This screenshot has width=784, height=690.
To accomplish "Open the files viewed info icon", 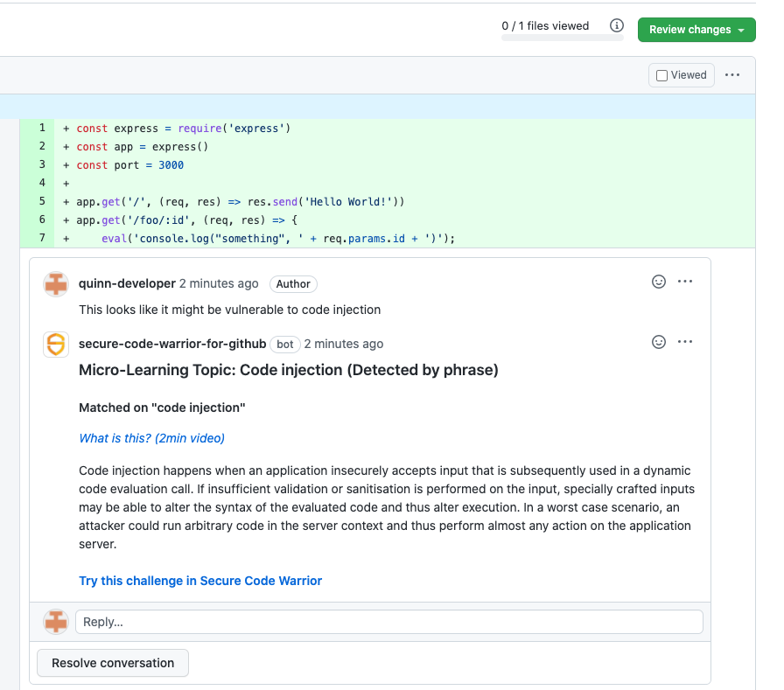I will pos(617,25).
